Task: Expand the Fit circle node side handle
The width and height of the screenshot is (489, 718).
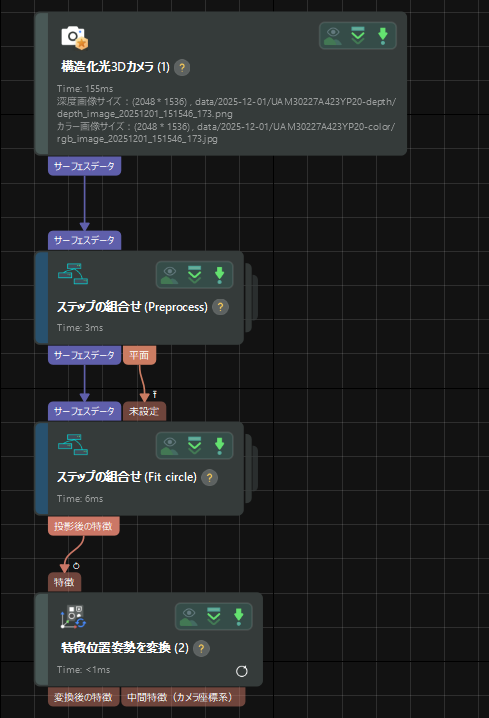Action: coord(251,468)
